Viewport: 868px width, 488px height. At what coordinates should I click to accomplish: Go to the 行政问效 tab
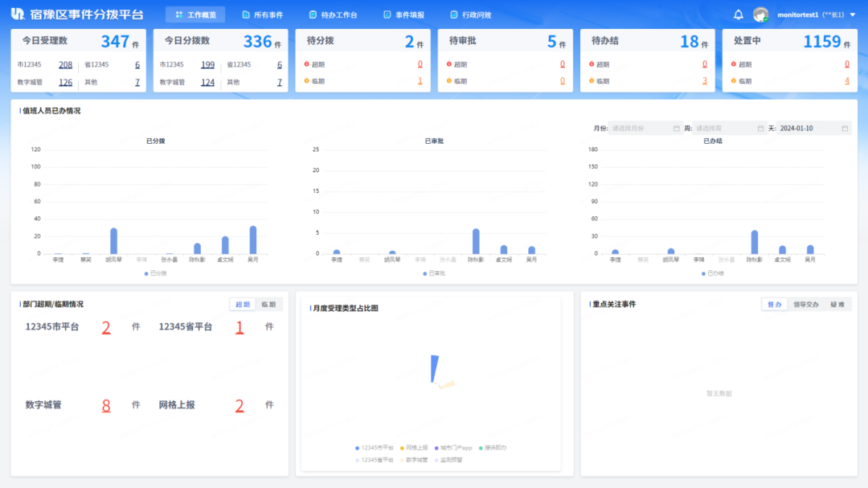coord(470,14)
